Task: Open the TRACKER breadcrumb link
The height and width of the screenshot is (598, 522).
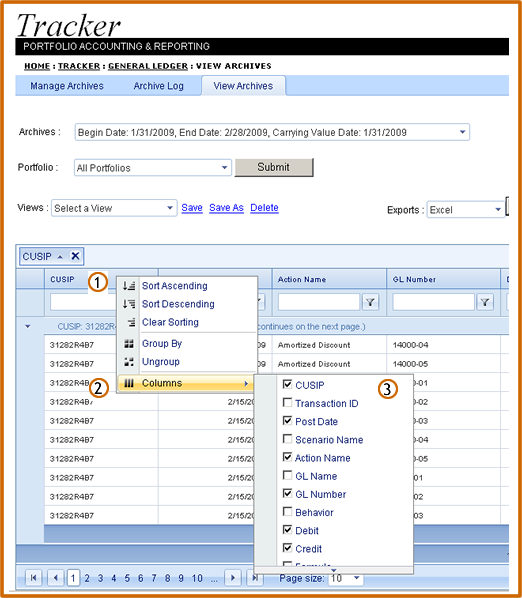Action: pos(79,66)
